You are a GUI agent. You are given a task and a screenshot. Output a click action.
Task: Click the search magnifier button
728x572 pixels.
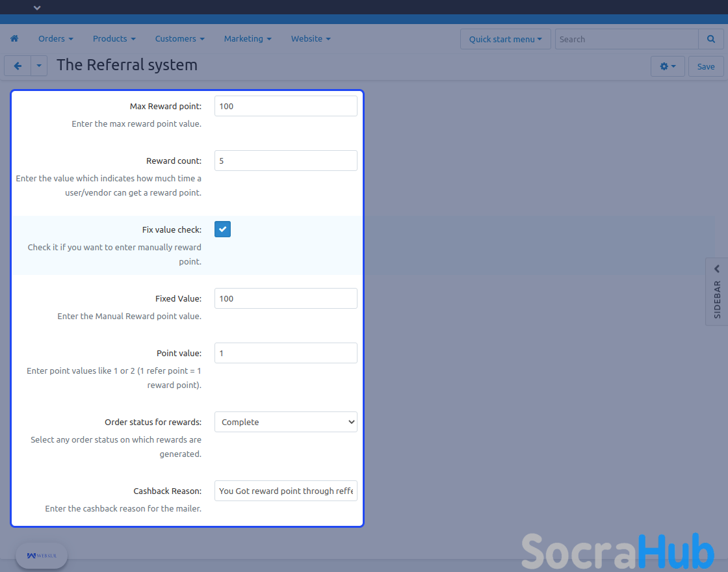tap(710, 39)
